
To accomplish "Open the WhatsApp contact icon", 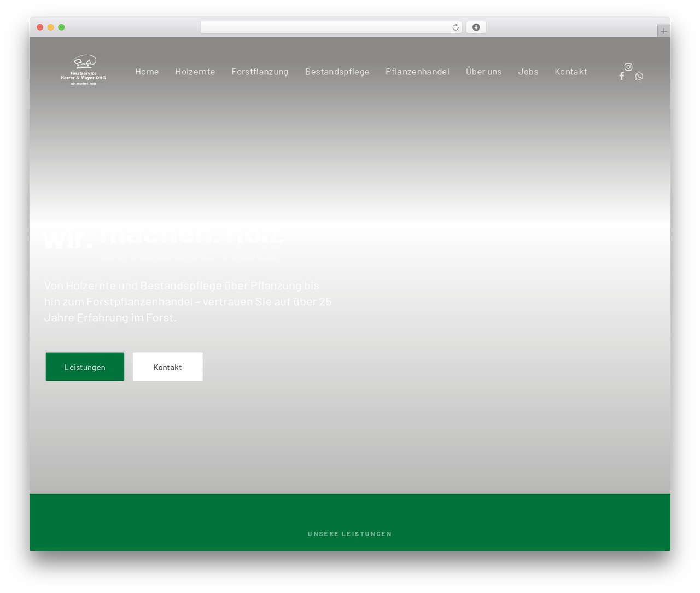I will pyautogui.click(x=639, y=76).
